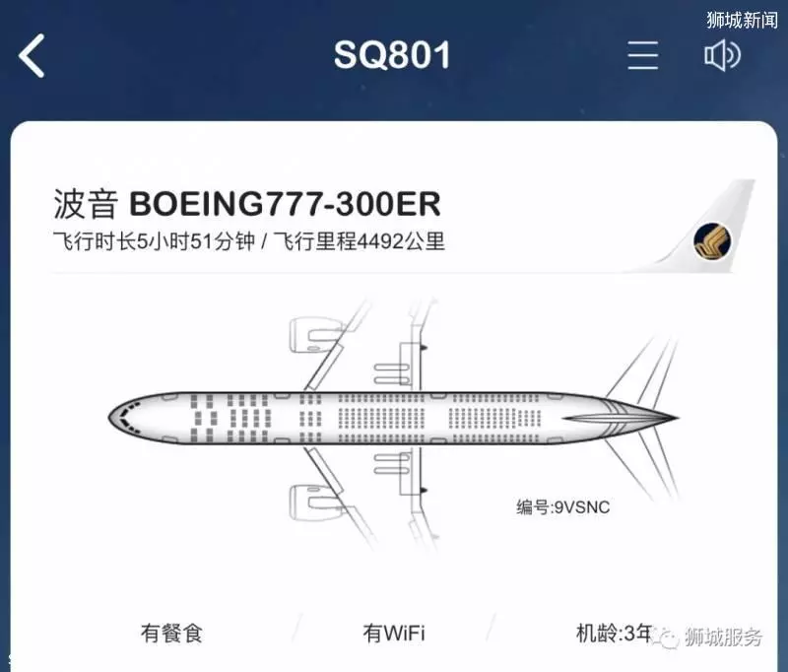Toggle the speaker sound icon

722,55
